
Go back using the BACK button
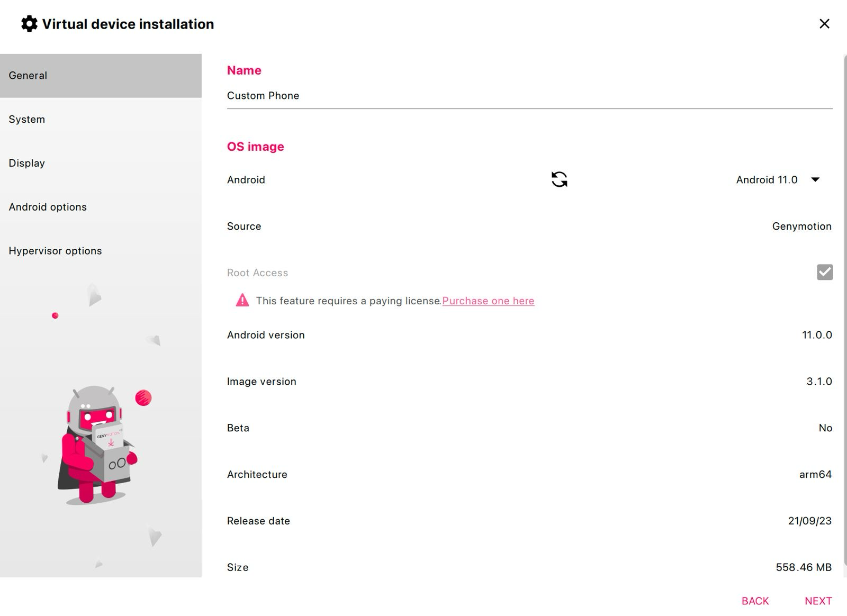tap(754, 601)
